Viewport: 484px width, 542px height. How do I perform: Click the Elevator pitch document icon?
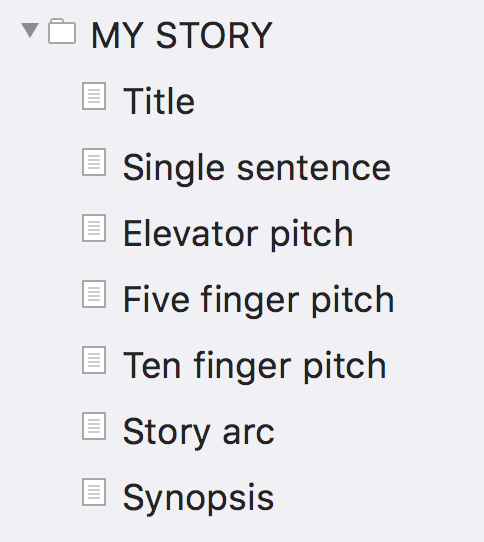point(94,228)
